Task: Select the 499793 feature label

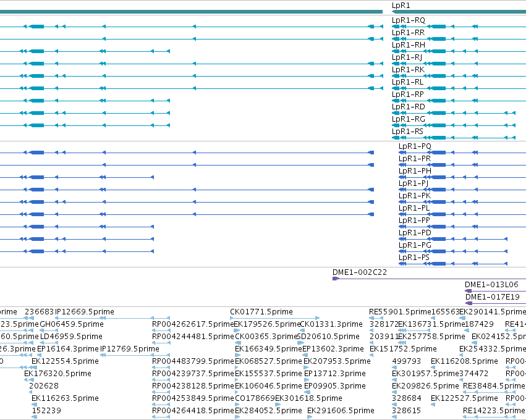Action: [407, 362]
